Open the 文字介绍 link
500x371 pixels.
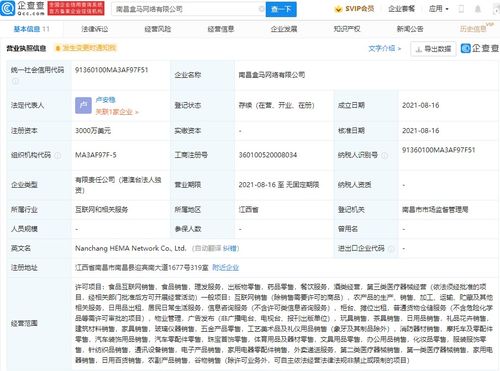click(x=385, y=49)
